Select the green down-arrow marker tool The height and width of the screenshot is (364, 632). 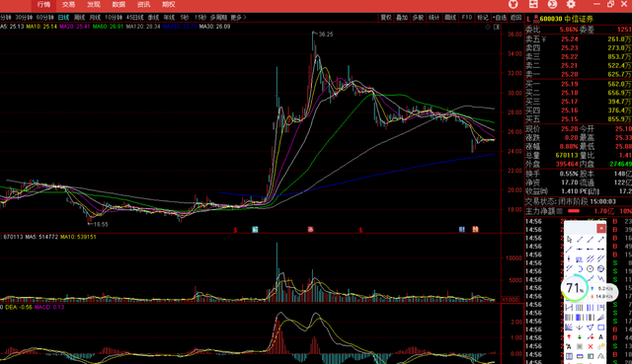click(x=580, y=337)
